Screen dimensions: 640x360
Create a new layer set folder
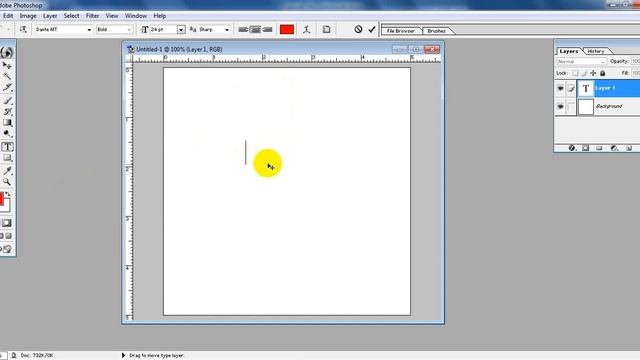[599, 148]
